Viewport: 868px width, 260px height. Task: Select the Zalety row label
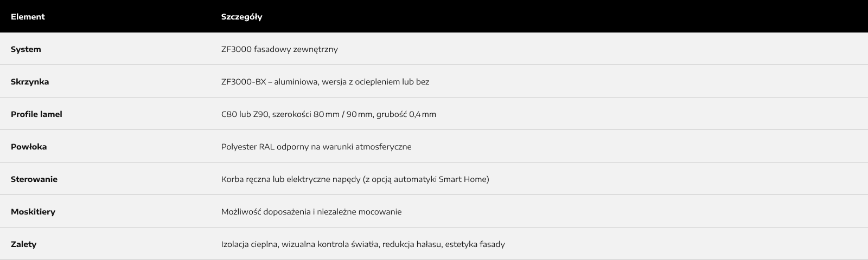click(x=24, y=244)
